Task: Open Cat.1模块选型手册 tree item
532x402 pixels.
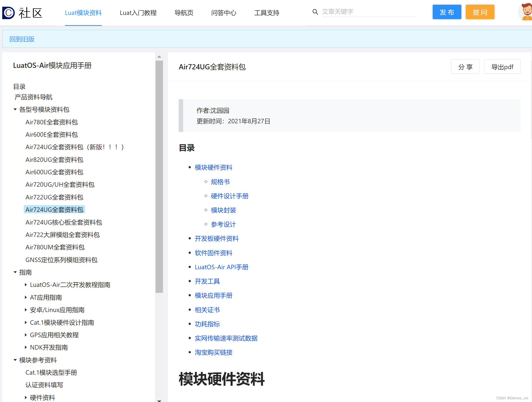Action: (x=51, y=372)
